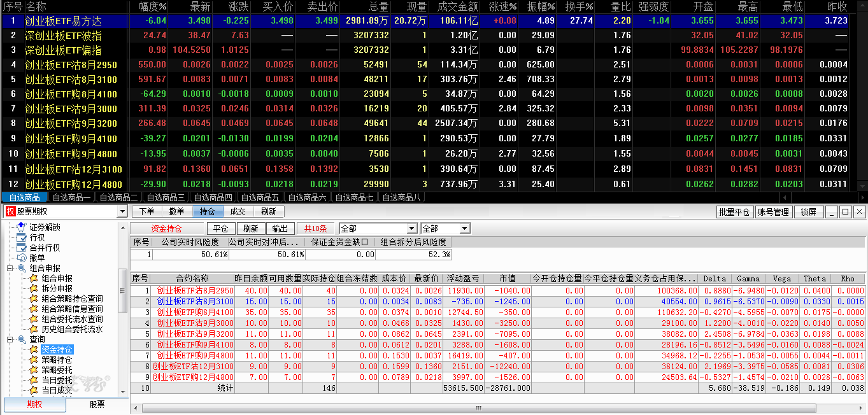Screen dimensions: 868x415
Task: Click star icon beside 组合策略持仓查询
Action: tap(34, 299)
